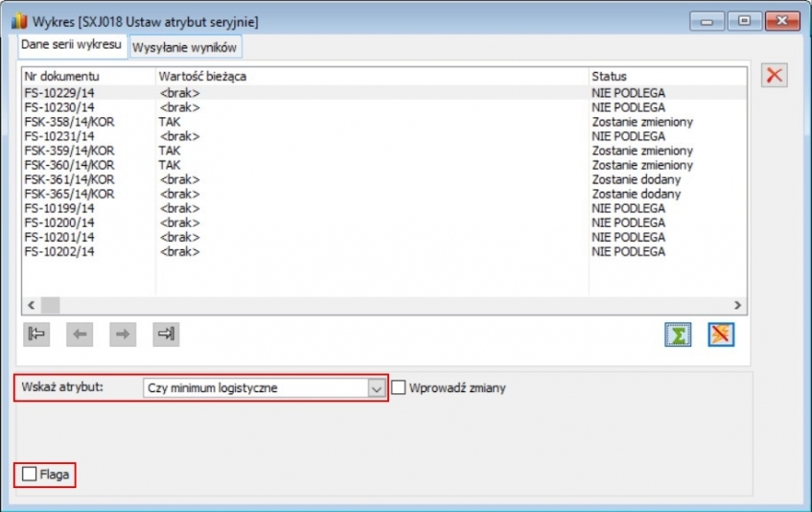The width and height of the screenshot is (812, 512).
Task: Click Zostanie zmieniony status of FSK-360/14/KOR
Action: (x=642, y=165)
